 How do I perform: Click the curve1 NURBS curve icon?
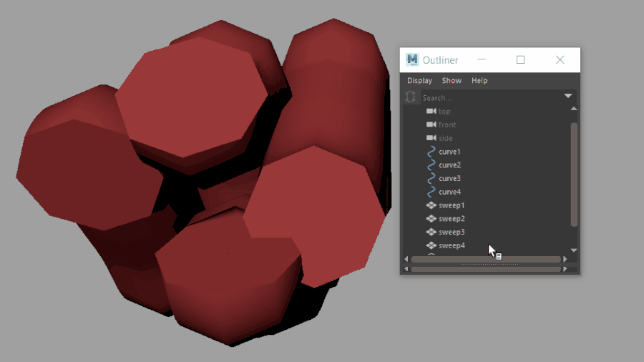(431, 152)
